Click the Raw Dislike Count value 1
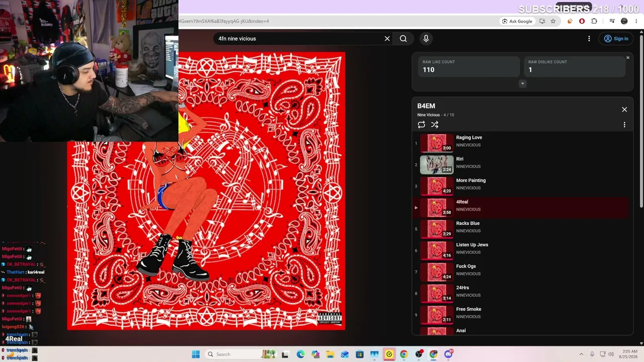The image size is (644, 362). [x=530, y=70]
